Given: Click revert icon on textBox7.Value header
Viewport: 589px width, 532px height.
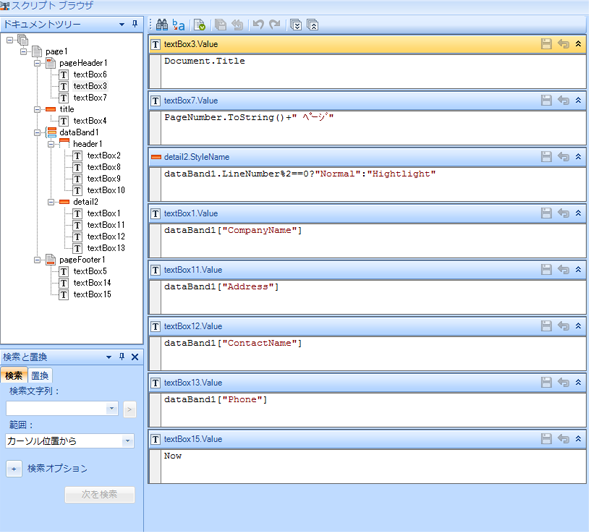Looking at the screenshot, I should tap(563, 100).
